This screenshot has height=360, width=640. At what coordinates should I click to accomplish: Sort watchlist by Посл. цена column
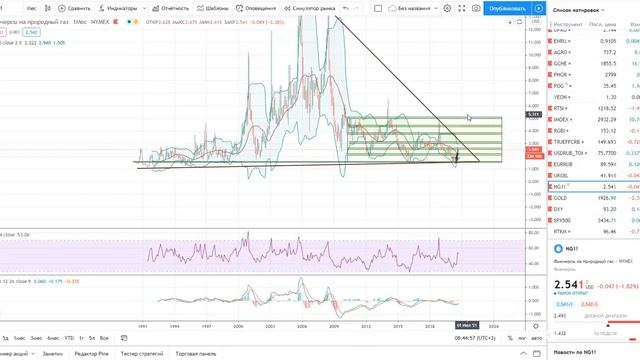point(603,24)
